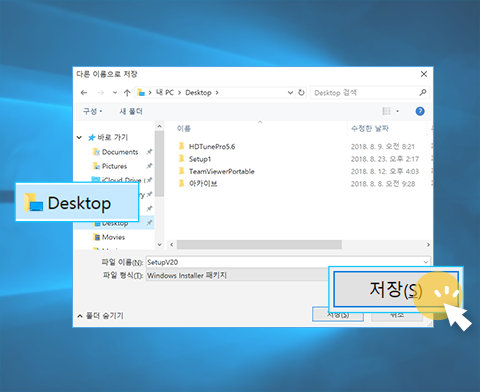The height and width of the screenshot is (392, 480).
Task: Go forward with the right arrow
Action: 101,93
